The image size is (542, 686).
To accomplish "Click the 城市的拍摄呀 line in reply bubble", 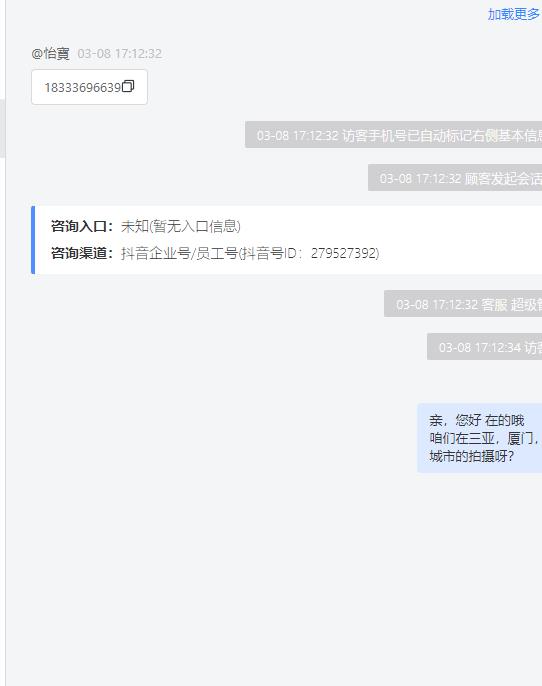I will (x=472, y=456).
